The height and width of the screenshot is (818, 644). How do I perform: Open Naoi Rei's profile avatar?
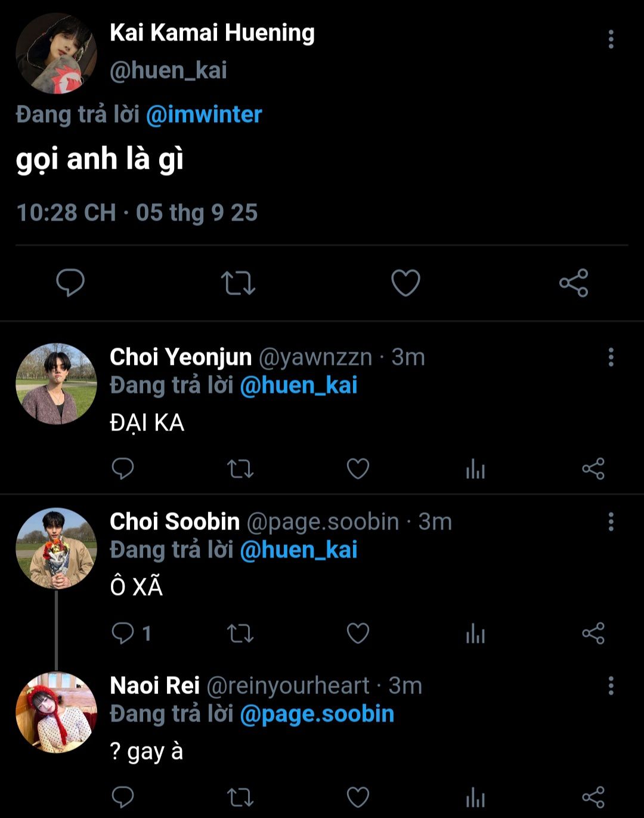click(x=56, y=712)
